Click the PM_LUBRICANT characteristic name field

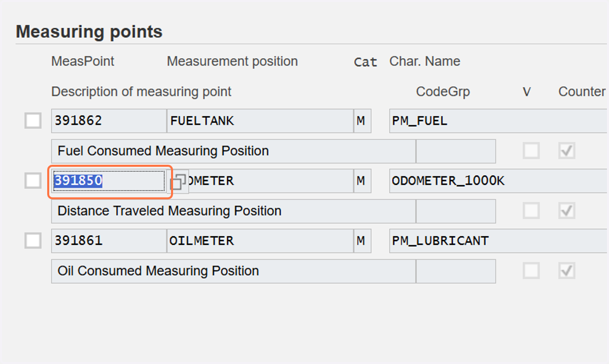(498, 241)
